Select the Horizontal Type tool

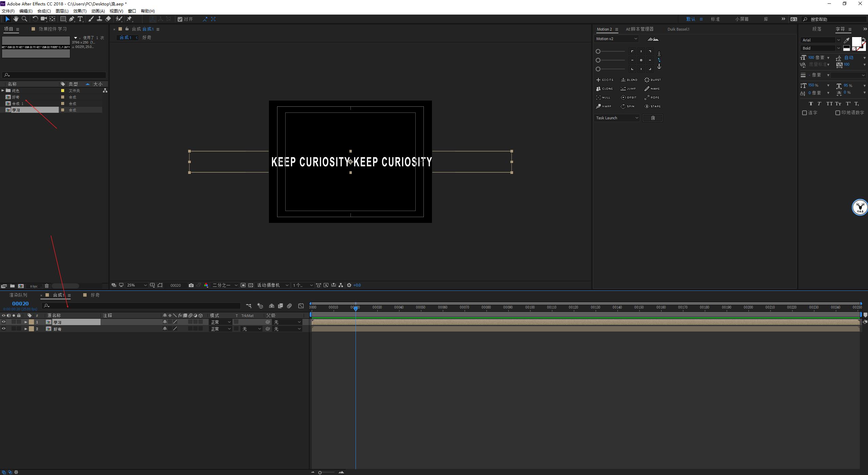coord(80,19)
